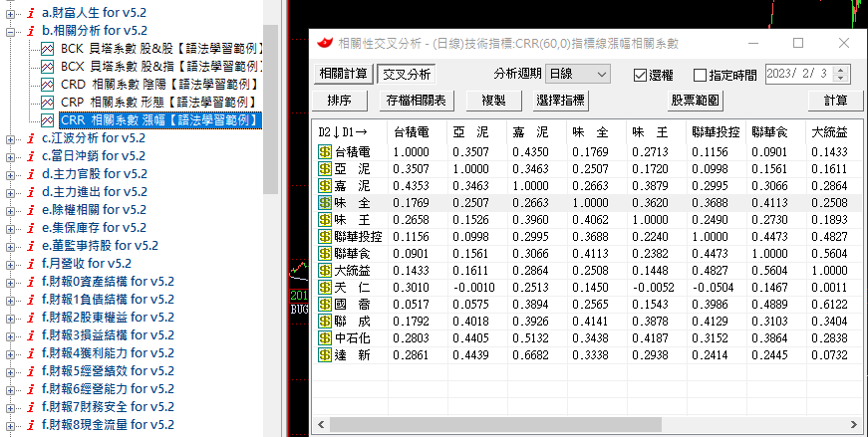Click the red i icon beside f.月營收
The height and width of the screenshot is (437, 868).
(x=31, y=264)
